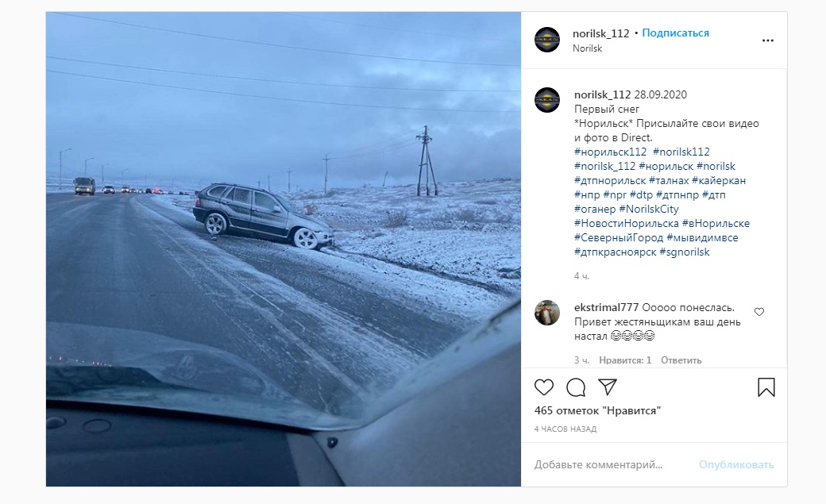Focus the Добавьте комментарий input field
This screenshot has width=826, height=504.
point(611,464)
